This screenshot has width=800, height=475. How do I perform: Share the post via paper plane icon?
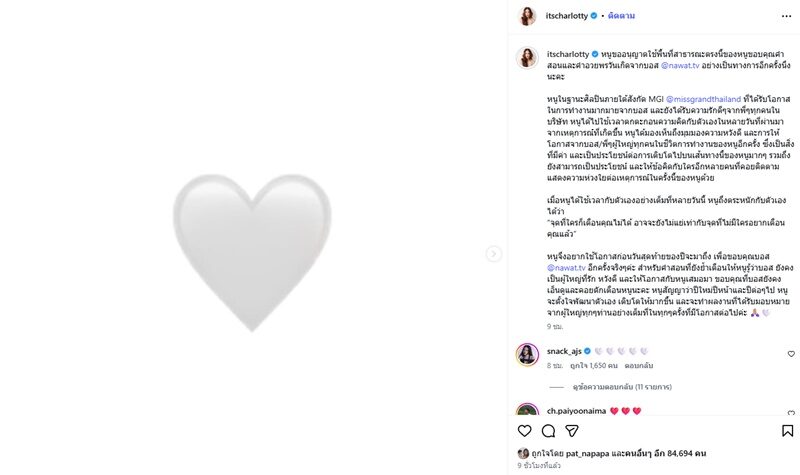pos(572,431)
